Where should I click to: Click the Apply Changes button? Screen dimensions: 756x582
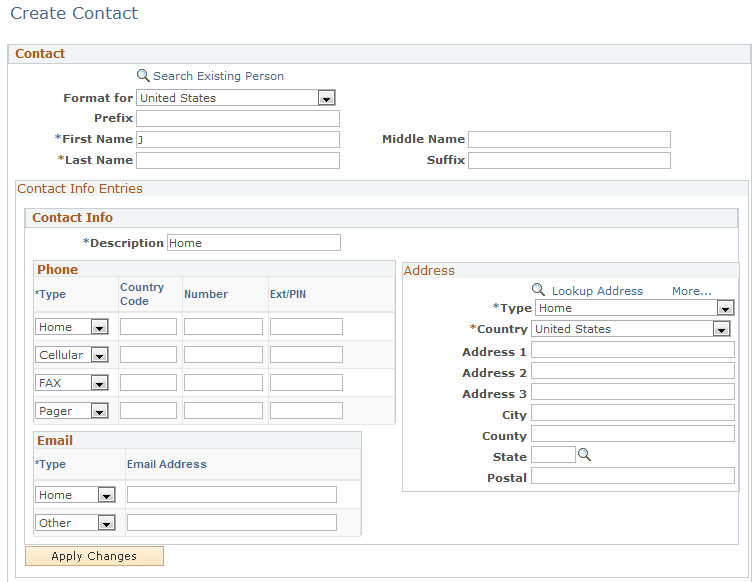point(94,556)
